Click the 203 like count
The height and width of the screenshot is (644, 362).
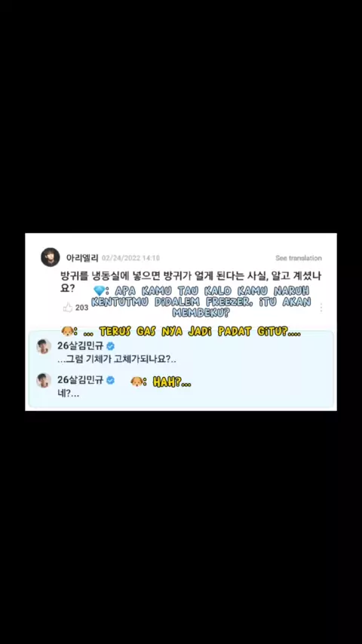click(x=81, y=308)
